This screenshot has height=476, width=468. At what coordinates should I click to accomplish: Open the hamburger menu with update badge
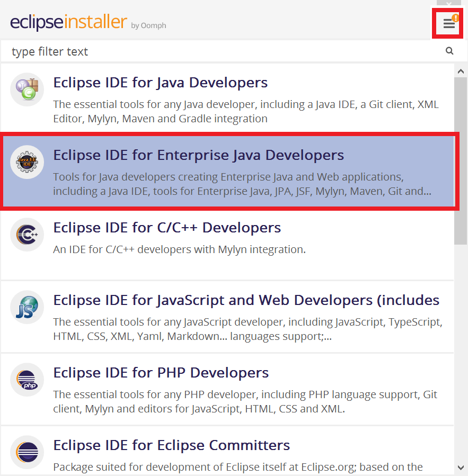click(449, 23)
